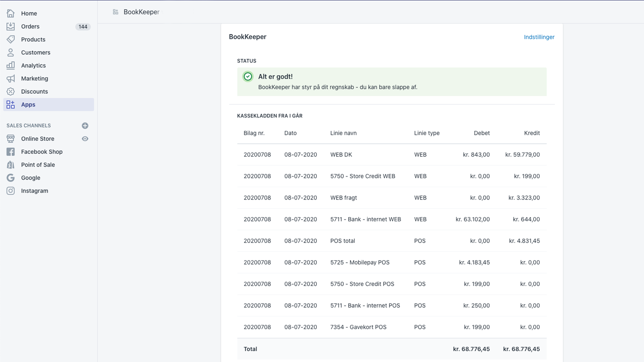Click the Home icon in sidebar
This screenshot has height=362, width=644.
pyautogui.click(x=11, y=13)
